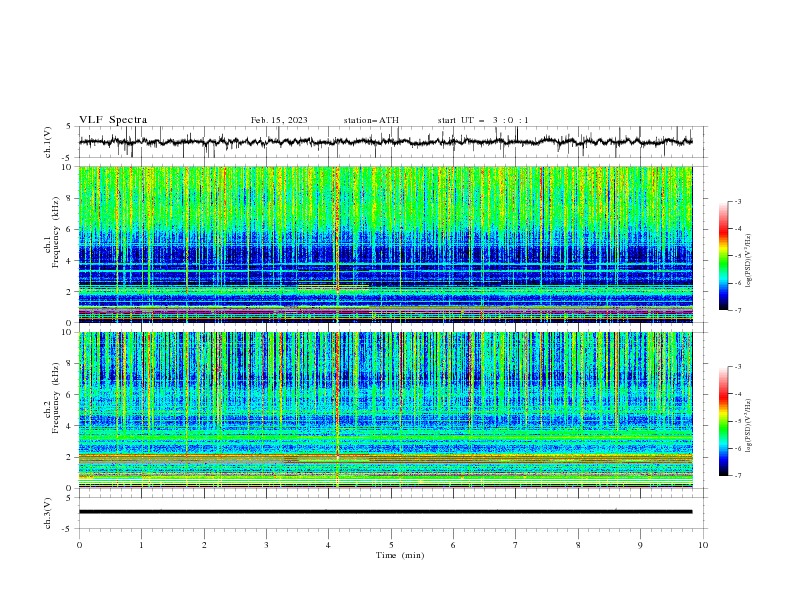
Task: Click the 'start UT = 3 :0 :1' text
Action: click(483, 120)
